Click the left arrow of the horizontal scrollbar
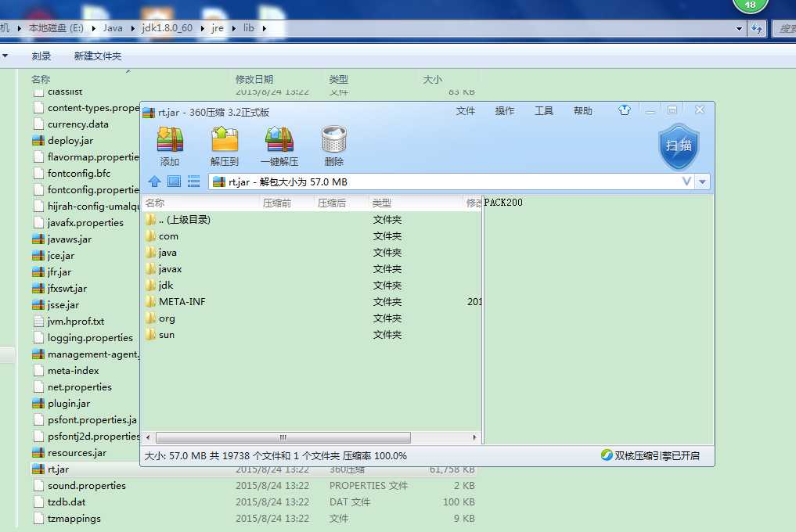Viewport: 796px width, 532px height. (x=148, y=437)
